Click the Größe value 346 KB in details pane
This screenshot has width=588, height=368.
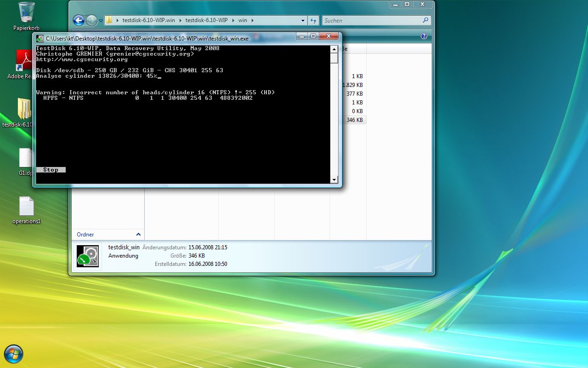coord(197,256)
